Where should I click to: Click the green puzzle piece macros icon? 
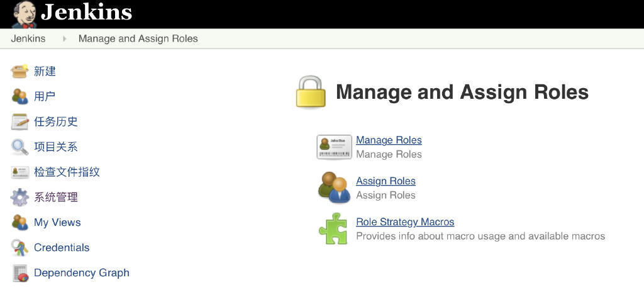point(333,228)
